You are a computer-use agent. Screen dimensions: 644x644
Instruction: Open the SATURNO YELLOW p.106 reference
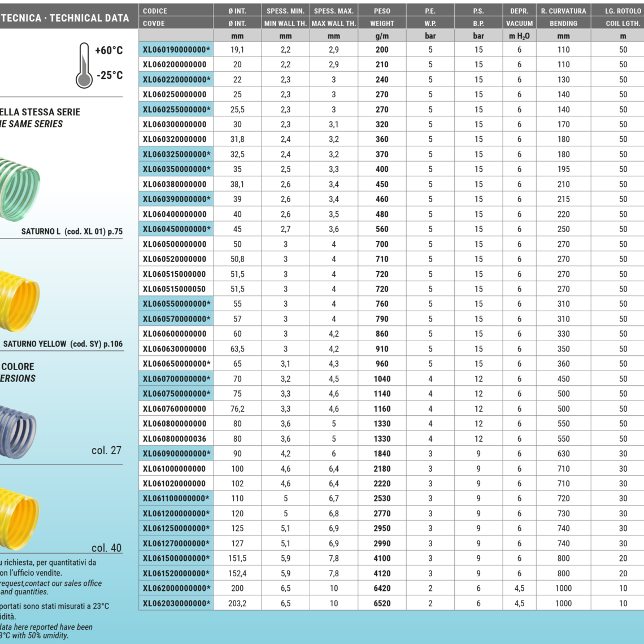(x=63, y=343)
